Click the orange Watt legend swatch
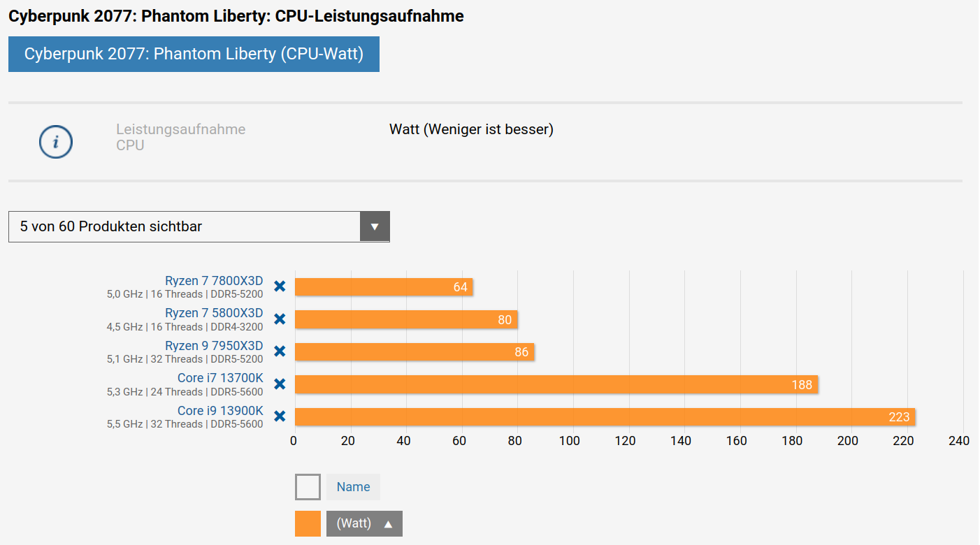980x545 pixels. coord(308,523)
